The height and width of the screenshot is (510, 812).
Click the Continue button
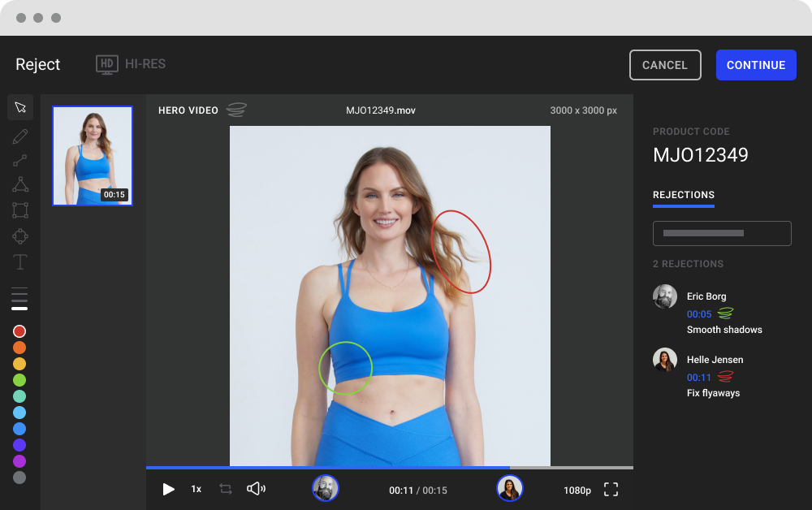tap(755, 65)
